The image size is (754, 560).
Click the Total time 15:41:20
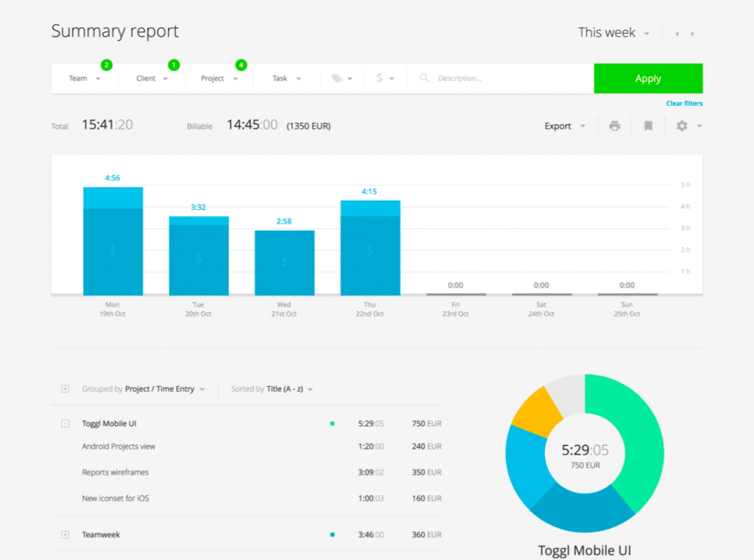click(108, 125)
